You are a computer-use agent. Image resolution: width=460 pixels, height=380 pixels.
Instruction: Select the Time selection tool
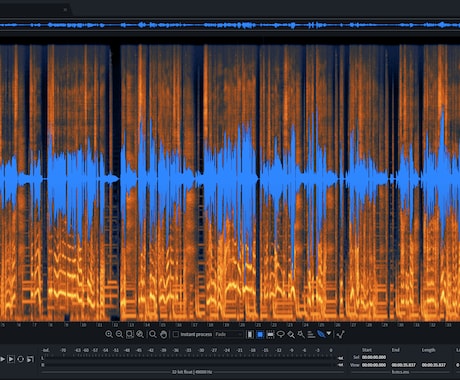(x=250, y=334)
